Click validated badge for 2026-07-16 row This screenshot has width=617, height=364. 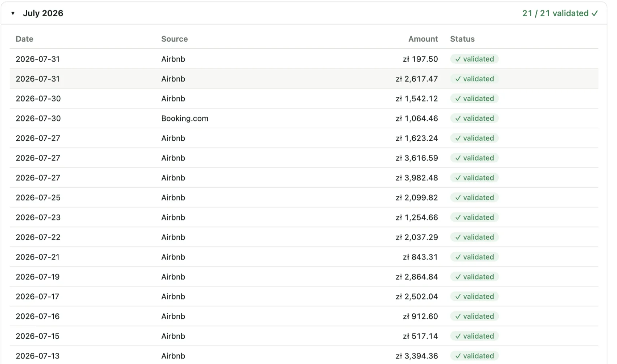pos(474,316)
